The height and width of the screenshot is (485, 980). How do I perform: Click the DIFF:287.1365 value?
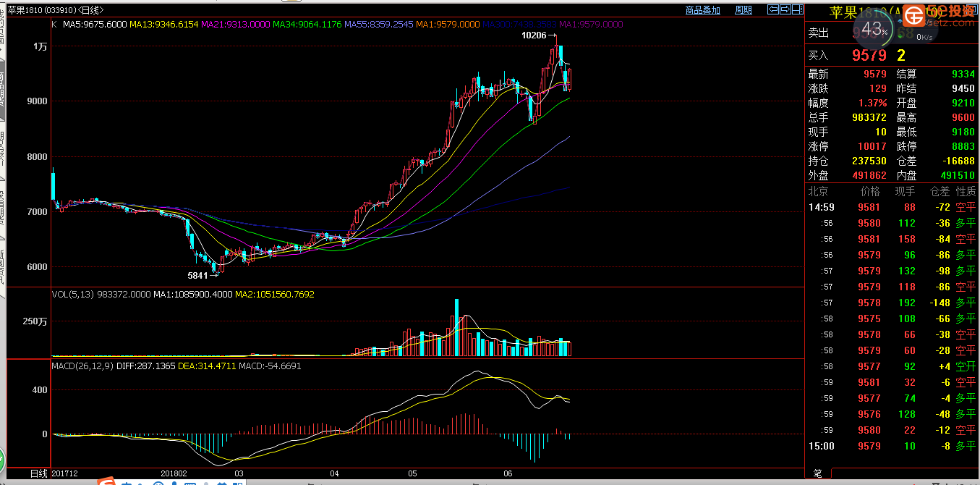(x=146, y=366)
